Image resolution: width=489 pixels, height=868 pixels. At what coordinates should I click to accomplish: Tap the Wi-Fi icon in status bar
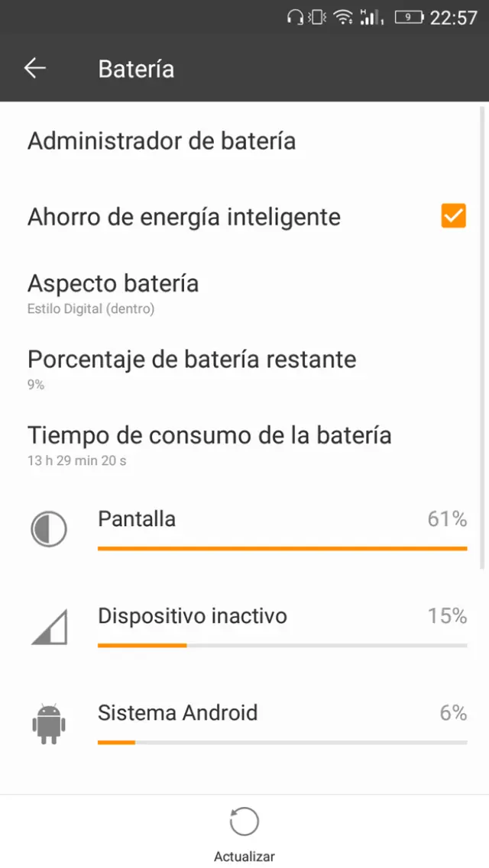344,17
